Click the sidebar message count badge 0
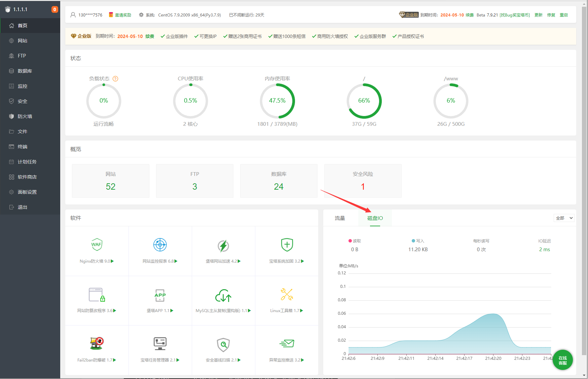 pos(54,9)
